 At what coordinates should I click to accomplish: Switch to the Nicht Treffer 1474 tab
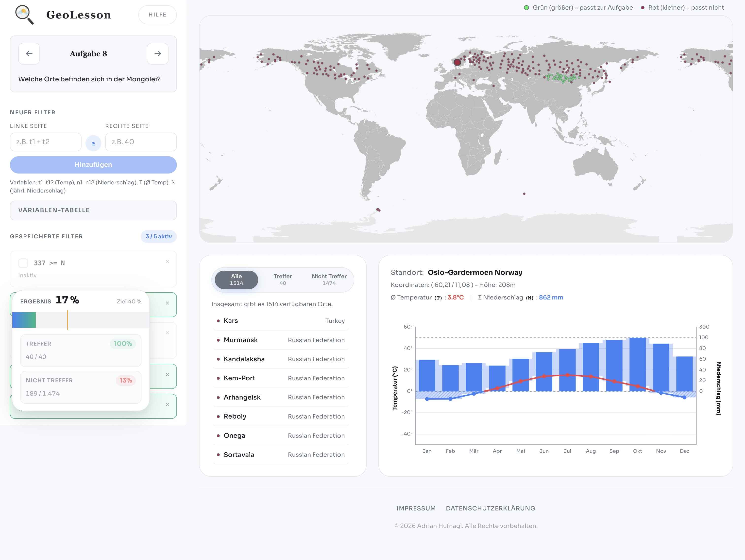click(x=329, y=280)
